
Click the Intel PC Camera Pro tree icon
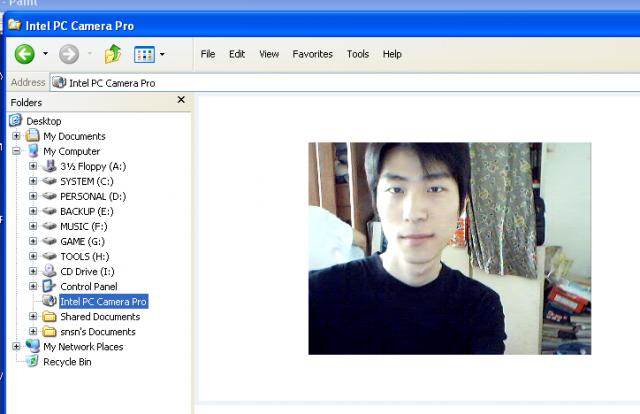point(49,301)
